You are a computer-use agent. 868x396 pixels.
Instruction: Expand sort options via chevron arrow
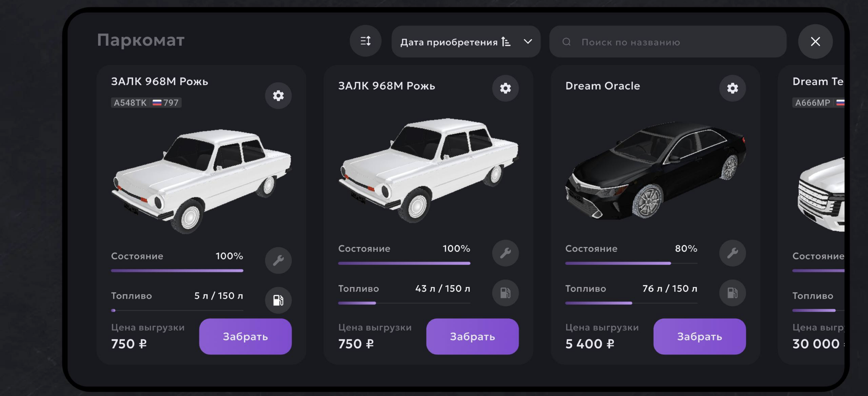(528, 42)
